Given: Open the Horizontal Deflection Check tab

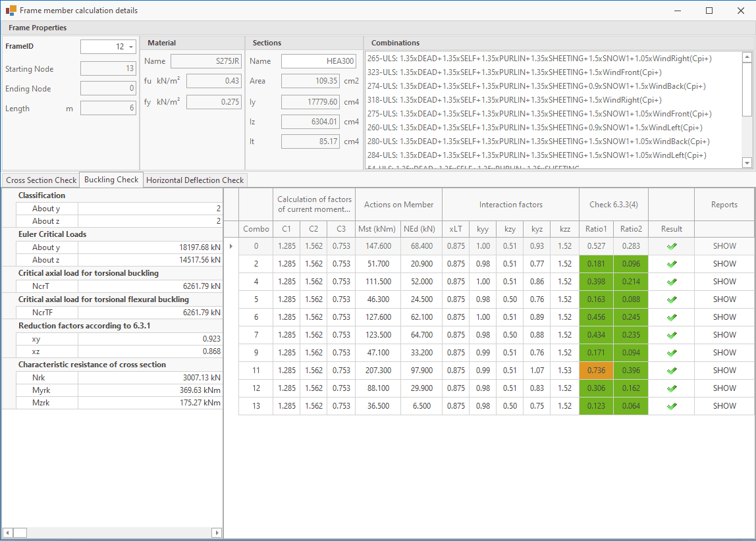Looking at the screenshot, I should click(195, 180).
